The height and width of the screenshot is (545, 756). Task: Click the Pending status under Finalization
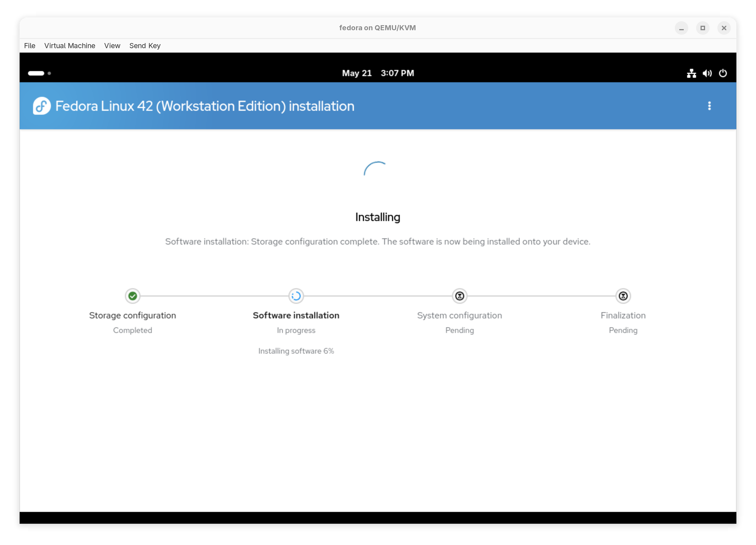[x=623, y=330]
